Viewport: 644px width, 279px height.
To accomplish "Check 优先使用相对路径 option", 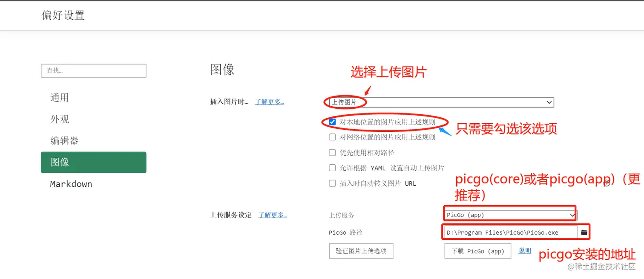I will click(x=332, y=152).
